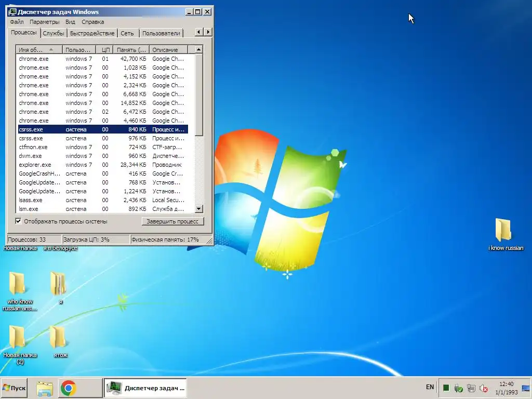532x399 pixels.
Task: Sort by the 'Имя об...' column header
Action: [39, 50]
